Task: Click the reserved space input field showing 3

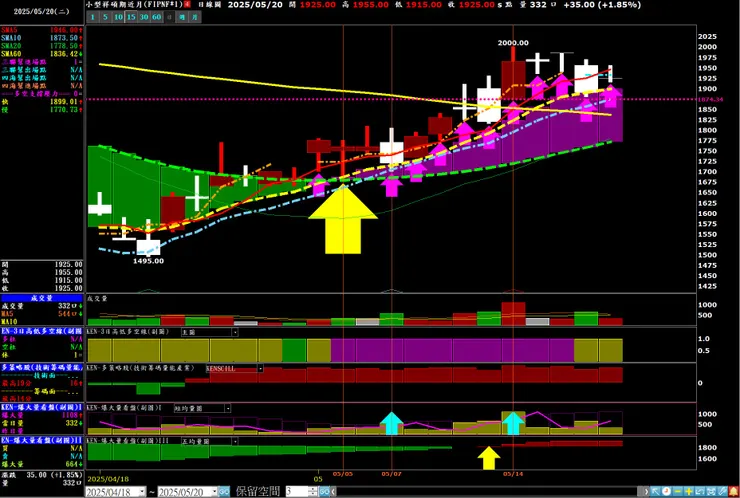Action: (297, 492)
